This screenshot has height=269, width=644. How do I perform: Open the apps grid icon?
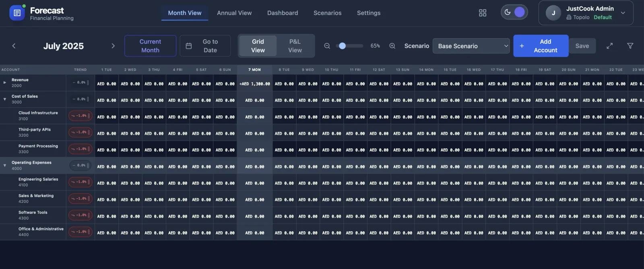coord(483,13)
